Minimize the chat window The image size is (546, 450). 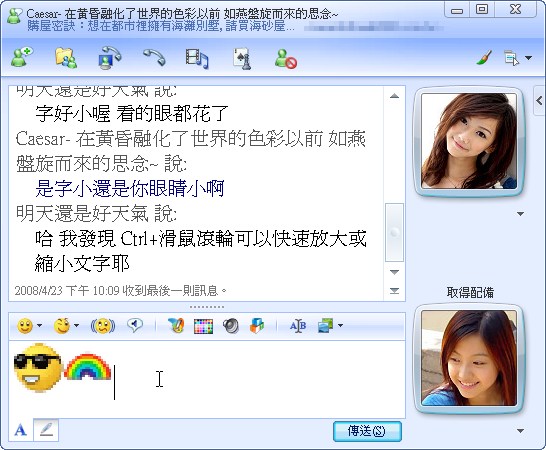[x=457, y=10]
